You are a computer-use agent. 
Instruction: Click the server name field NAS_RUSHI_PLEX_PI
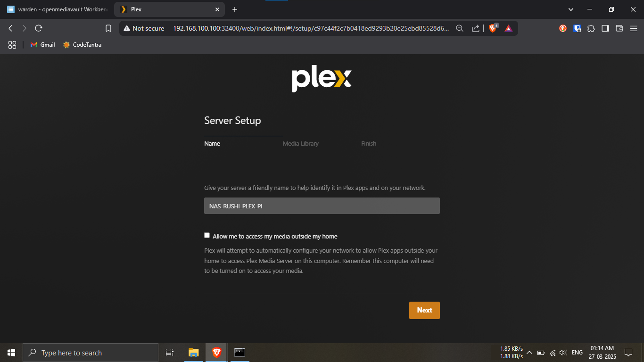(322, 206)
